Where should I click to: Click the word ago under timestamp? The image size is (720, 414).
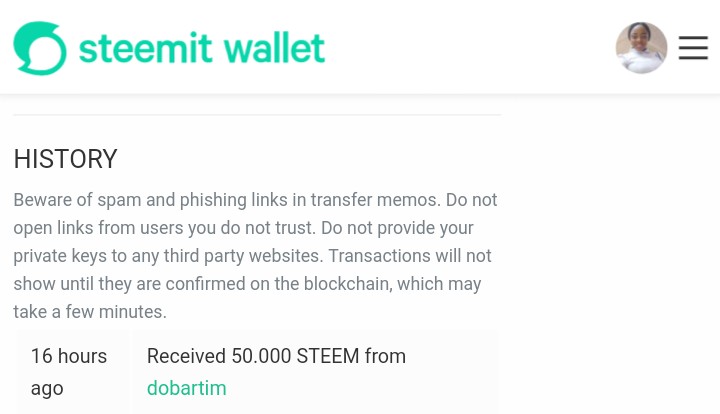47,389
